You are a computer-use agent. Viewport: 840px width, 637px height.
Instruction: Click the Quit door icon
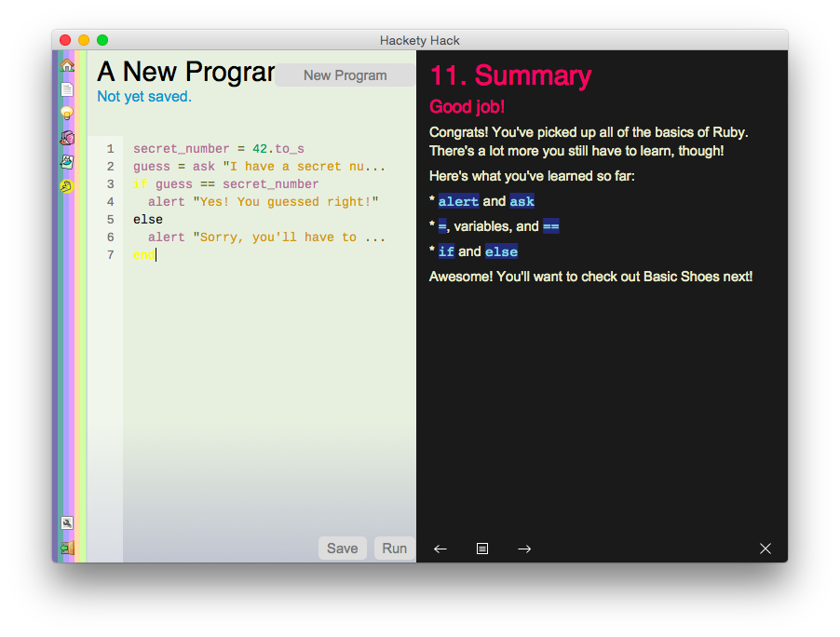pos(67,549)
